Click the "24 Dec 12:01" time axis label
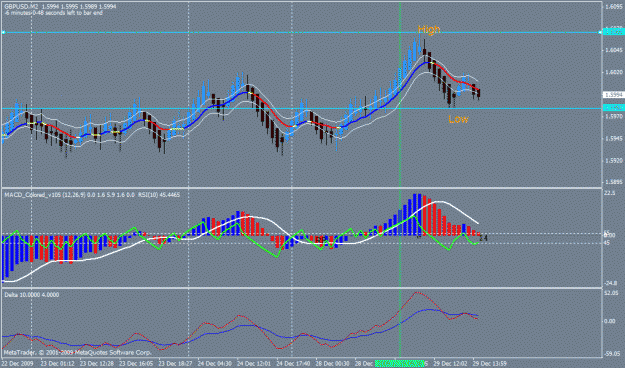This screenshot has height=368, width=625. point(254,364)
